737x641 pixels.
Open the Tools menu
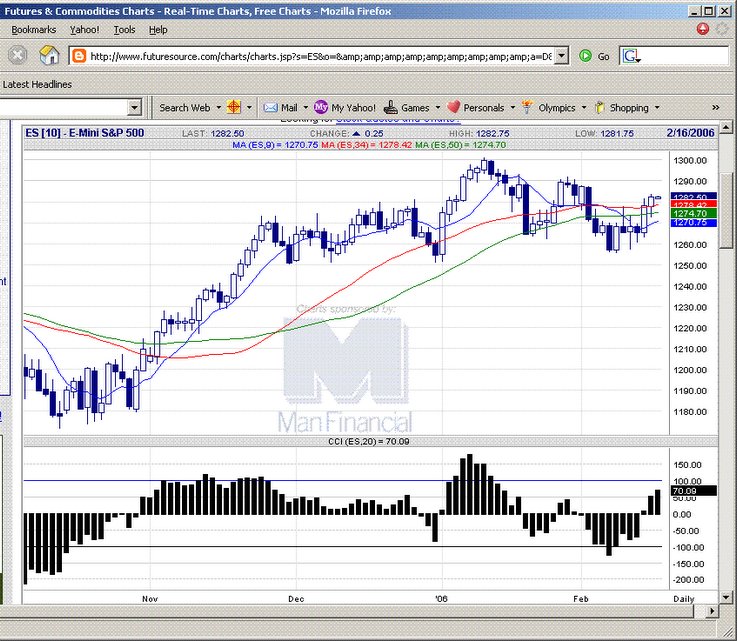(125, 30)
